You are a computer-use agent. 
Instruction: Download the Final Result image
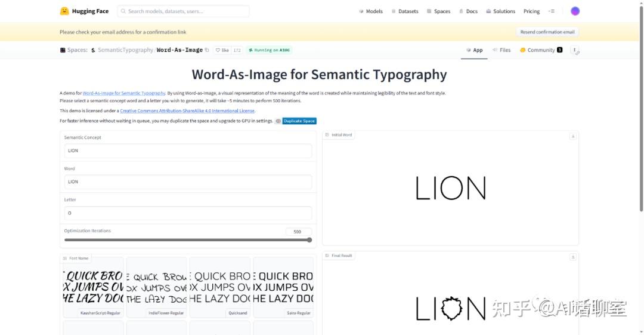pyautogui.click(x=573, y=257)
